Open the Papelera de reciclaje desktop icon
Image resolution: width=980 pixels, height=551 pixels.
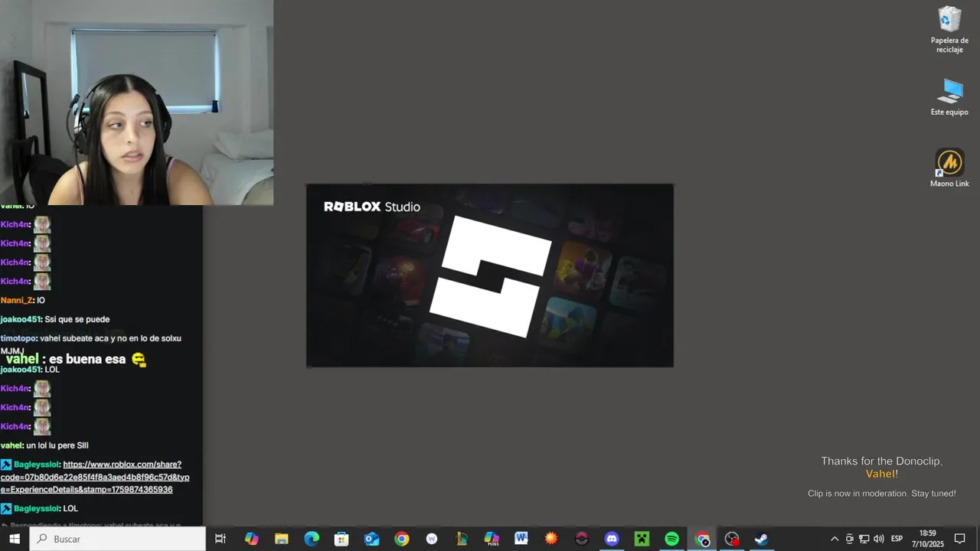tap(949, 30)
